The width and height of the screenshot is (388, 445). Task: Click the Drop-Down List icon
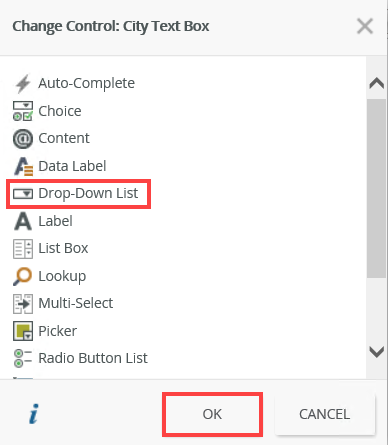point(23,194)
